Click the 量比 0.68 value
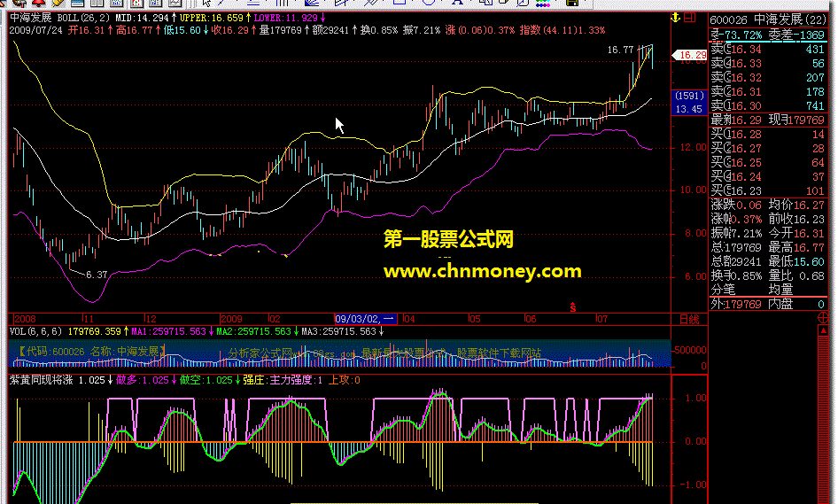 (x=796, y=275)
